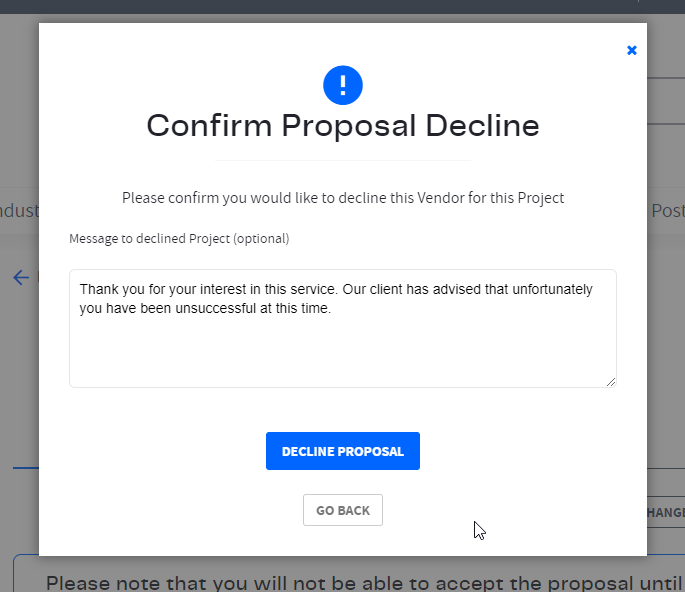
Task: Confirm with the DECLINE PROPOSAL button
Action: (343, 451)
